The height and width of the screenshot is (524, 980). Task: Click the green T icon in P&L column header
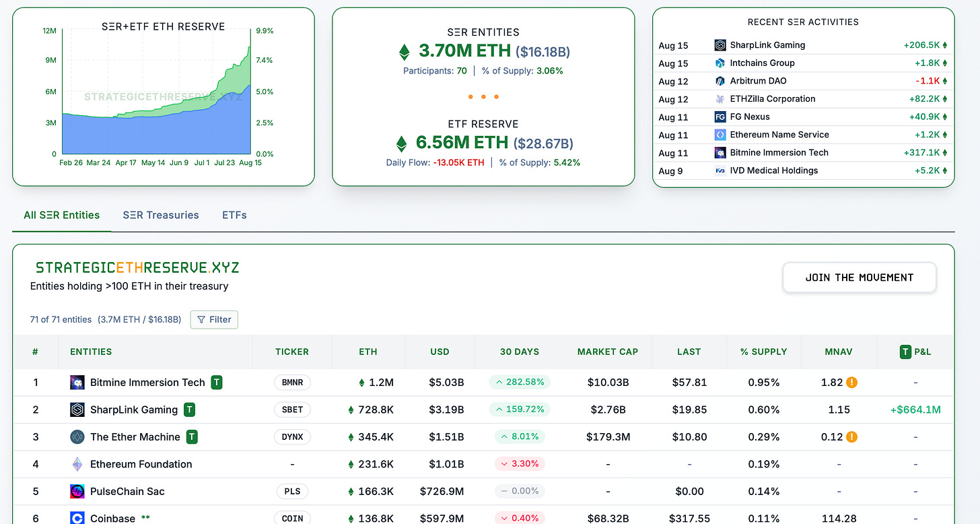(x=905, y=352)
